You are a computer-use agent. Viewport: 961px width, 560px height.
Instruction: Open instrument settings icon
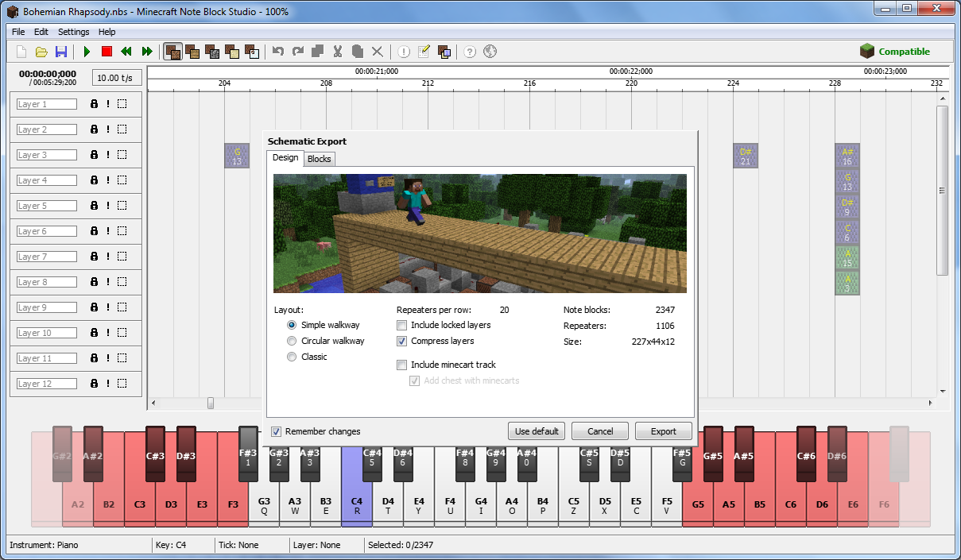444,52
